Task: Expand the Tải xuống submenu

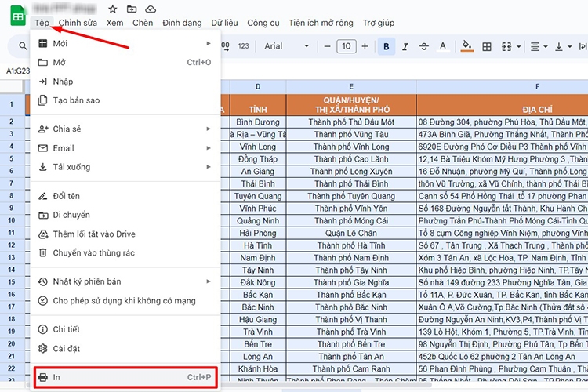Action: (x=125, y=167)
